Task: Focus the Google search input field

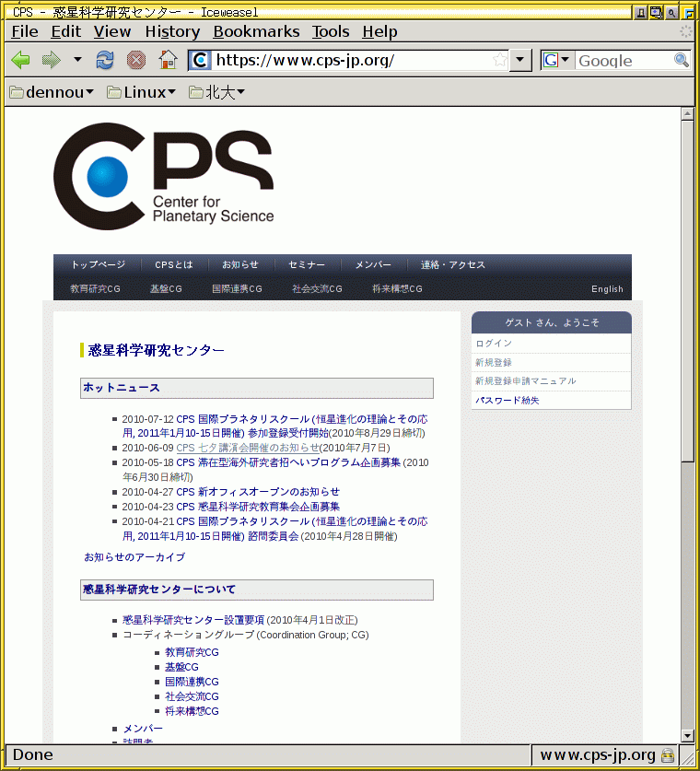Action: (624, 61)
